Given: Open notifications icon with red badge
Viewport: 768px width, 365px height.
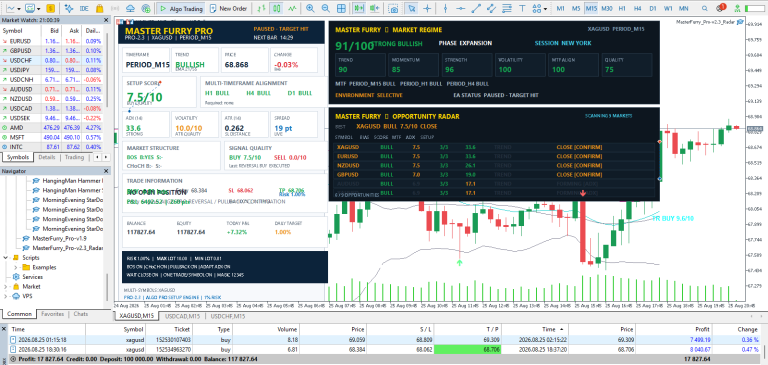Looking at the screenshot, I should pos(721,8).
